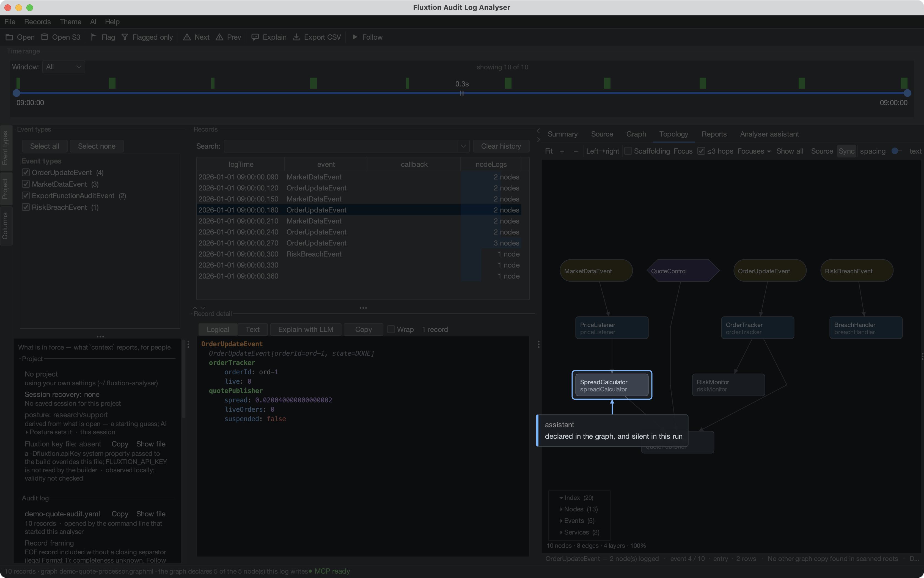Click the Fit button in topology toolbar
924x578 pixels.
coord(549,151)
